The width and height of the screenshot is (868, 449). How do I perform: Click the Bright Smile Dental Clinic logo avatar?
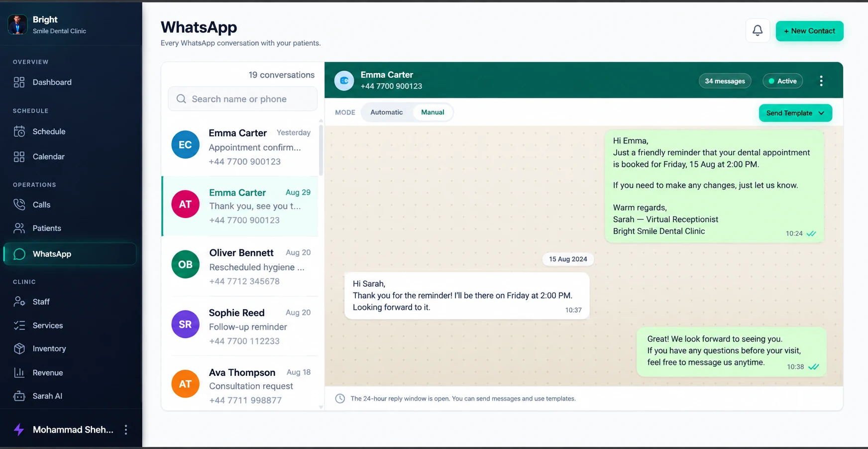17,24
